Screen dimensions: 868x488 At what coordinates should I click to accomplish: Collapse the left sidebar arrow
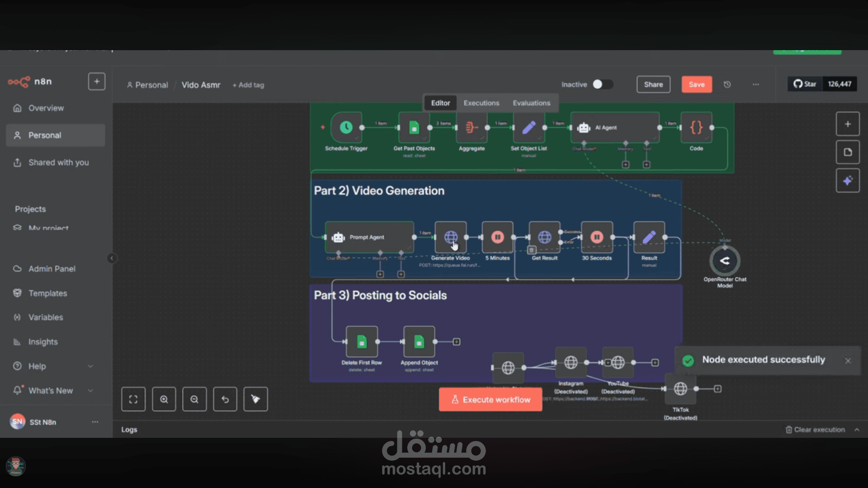(x=112, y=258)
